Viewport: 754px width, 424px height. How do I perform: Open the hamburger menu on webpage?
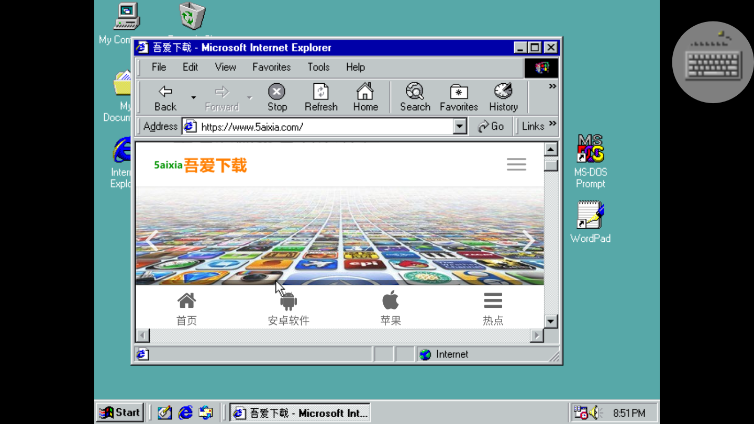[516, 164]
